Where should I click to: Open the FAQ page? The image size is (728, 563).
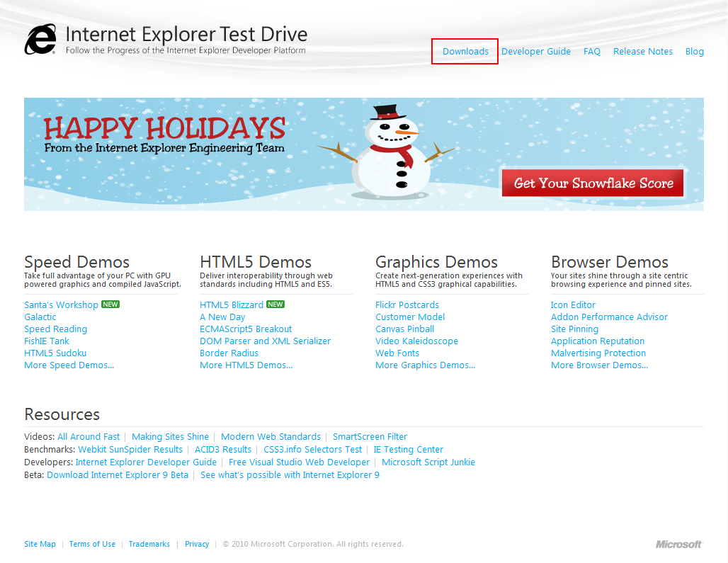click(x=591, y=52)
